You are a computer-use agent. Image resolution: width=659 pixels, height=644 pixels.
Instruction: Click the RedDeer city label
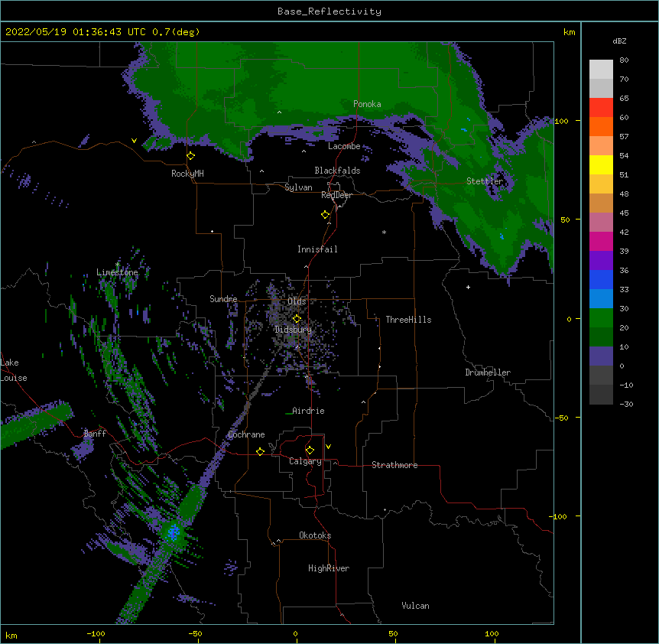336,195
